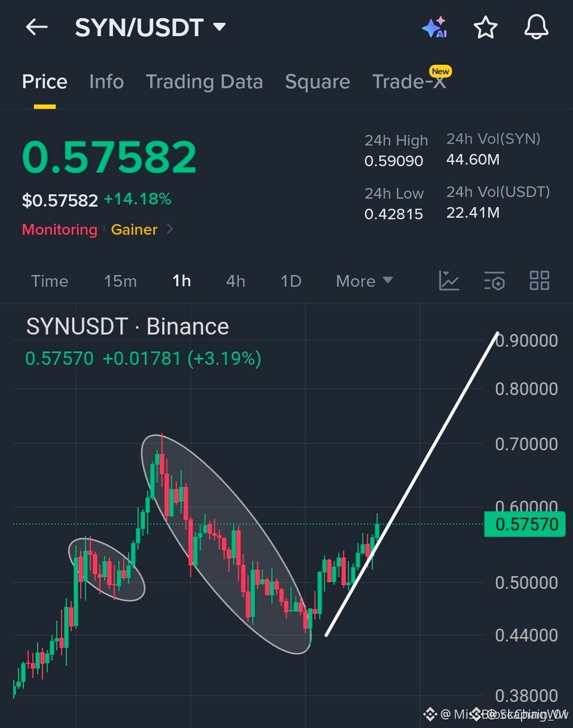
Task: Tap the current price label 0.57570 on axis
Action: [x=525, y=525]
